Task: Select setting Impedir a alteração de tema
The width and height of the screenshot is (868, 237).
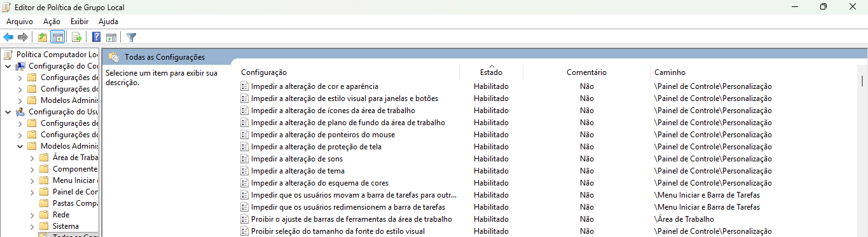Action: 298,170
